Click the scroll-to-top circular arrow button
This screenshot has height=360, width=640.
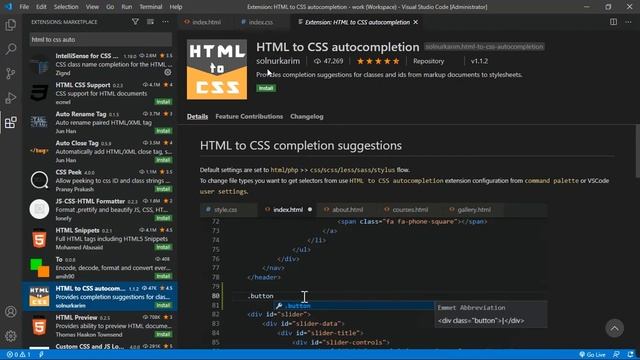[x=615, y=328]
